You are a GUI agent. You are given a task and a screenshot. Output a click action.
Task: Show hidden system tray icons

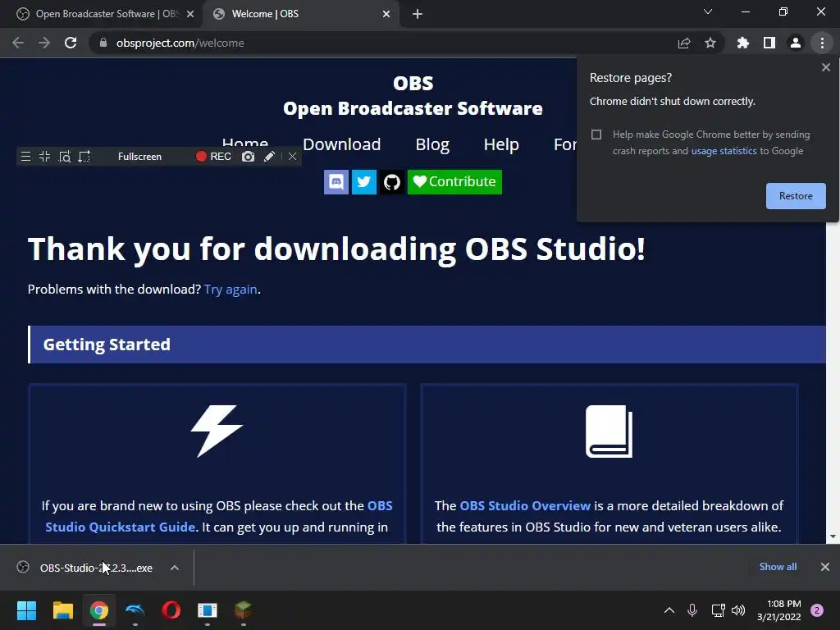tap(669, 610)
